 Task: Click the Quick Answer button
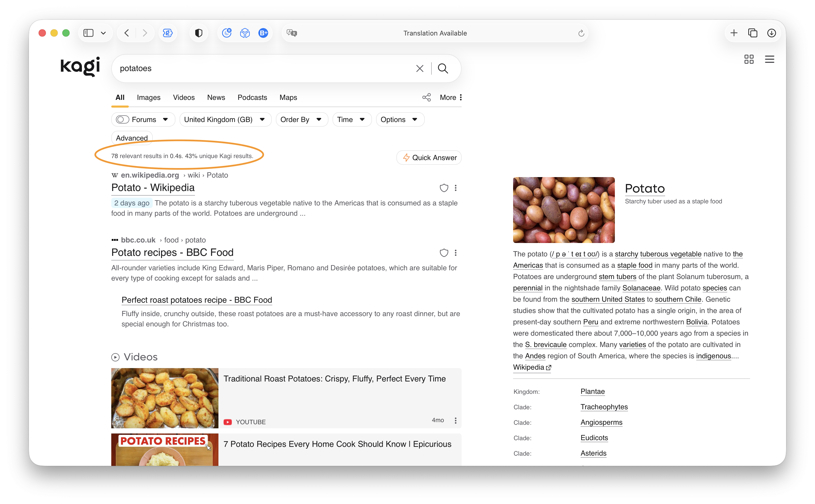pyautogui.click(x=429, y=158)
